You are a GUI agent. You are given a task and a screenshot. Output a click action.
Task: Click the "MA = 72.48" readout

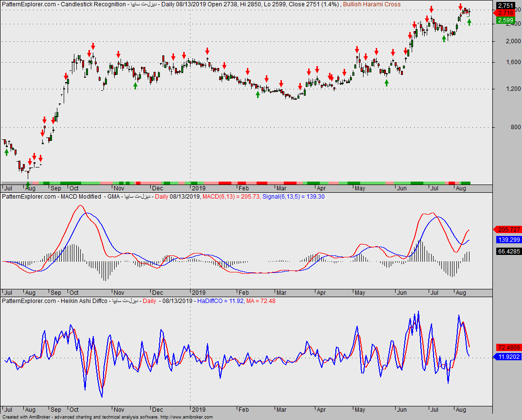click(261, 301)
